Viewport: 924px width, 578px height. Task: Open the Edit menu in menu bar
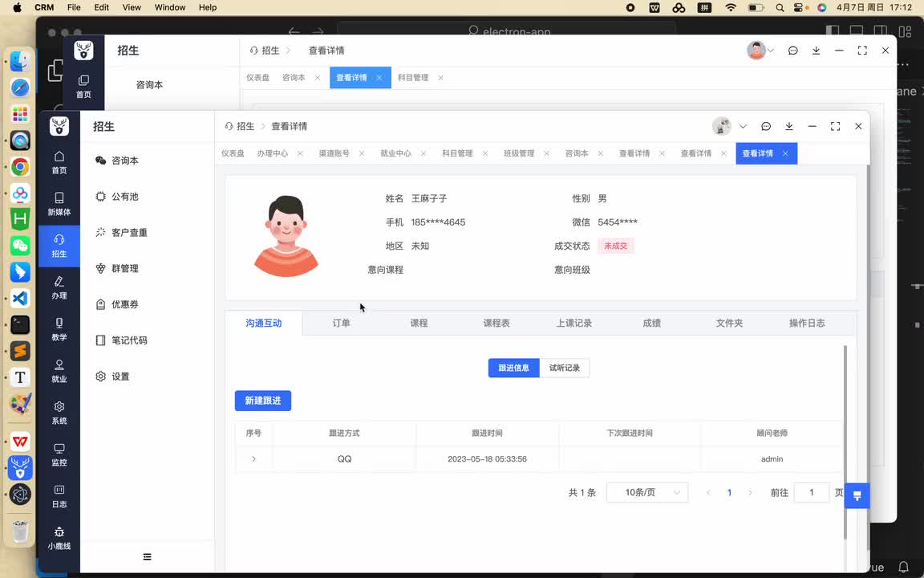pyautogui.click(x=101, y=8)
